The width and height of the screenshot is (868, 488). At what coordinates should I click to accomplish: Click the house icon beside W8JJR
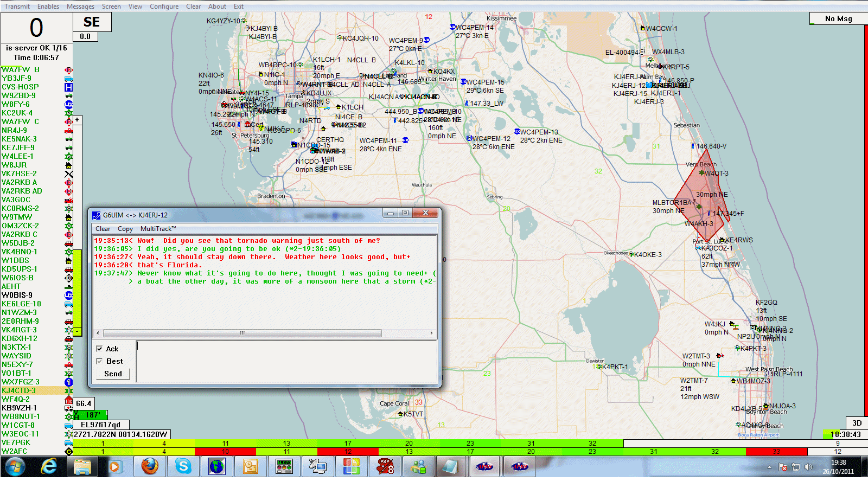tap(68, 165)
